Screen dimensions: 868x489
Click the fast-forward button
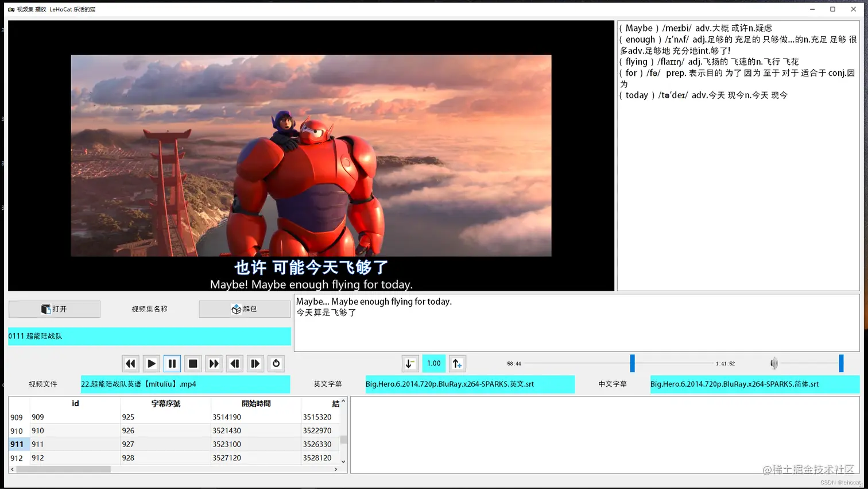[x=214, y=364]
